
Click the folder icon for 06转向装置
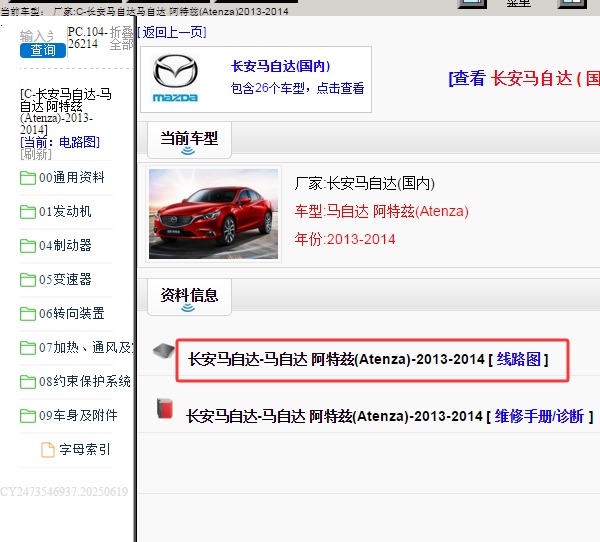point(28,314)
